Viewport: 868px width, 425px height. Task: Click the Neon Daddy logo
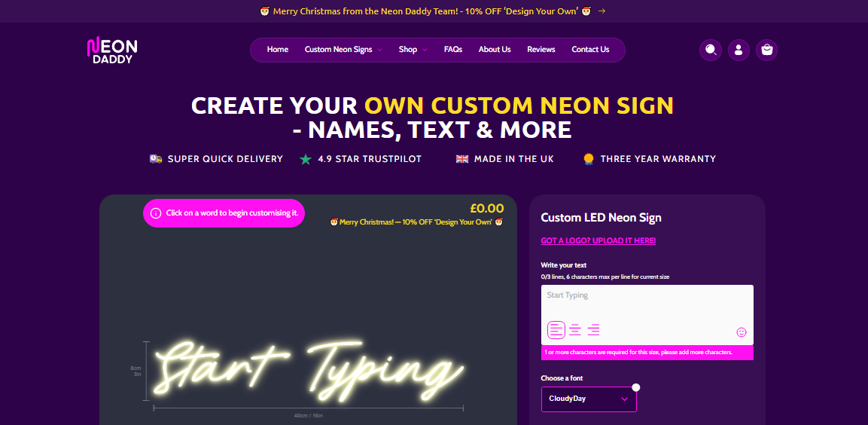(112, 50)
